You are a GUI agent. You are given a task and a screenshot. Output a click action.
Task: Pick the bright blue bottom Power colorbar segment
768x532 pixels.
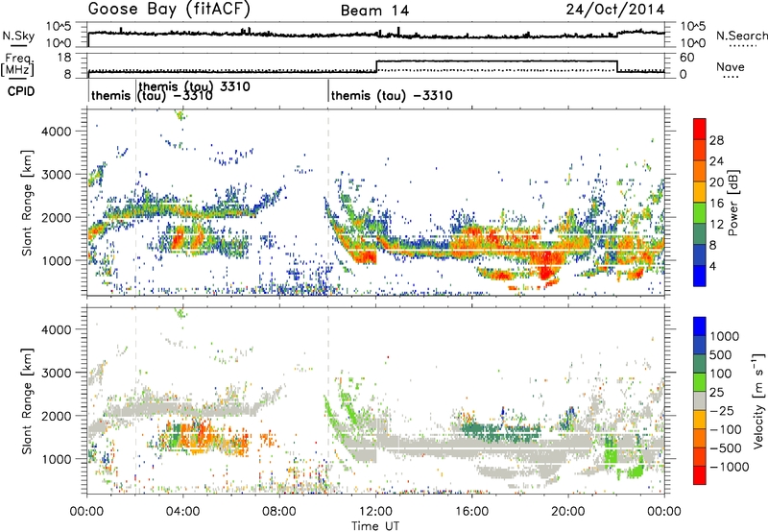click(700, 277)
